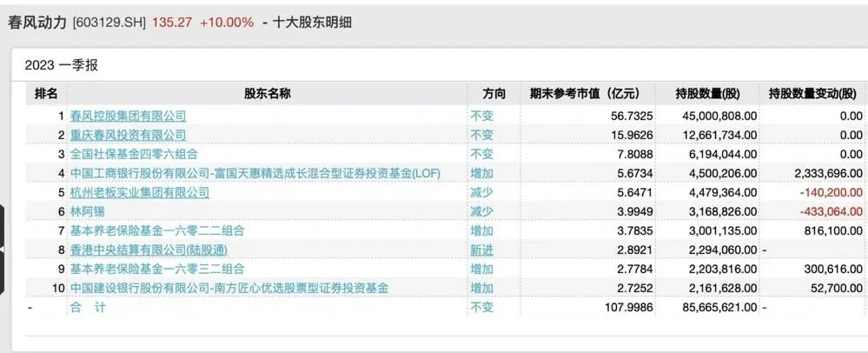Select the 2023 一季报 period tab
Viewport: 868px width, 353px height.
pyautogui.click(x=61, y=65)
